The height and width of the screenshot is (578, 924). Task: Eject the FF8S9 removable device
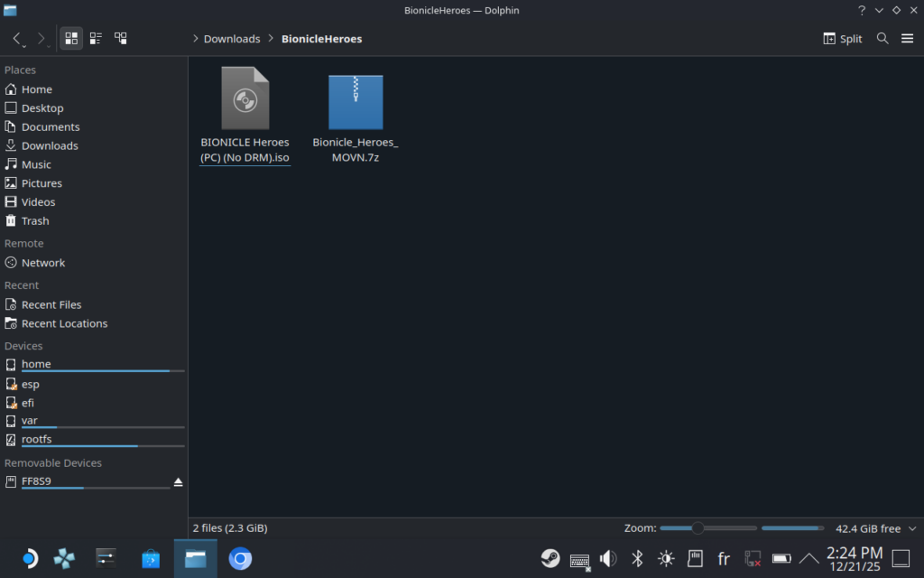pyautogui.click(x=178, y=482)
